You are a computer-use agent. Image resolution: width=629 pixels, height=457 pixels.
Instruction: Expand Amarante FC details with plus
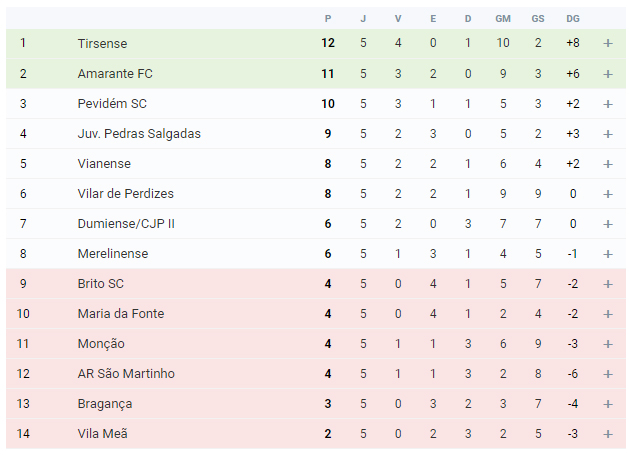[608, 74]
